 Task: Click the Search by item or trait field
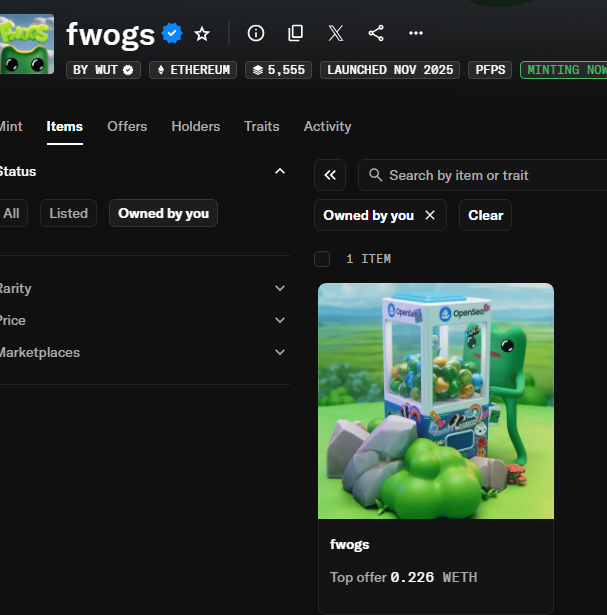[482, 175]
